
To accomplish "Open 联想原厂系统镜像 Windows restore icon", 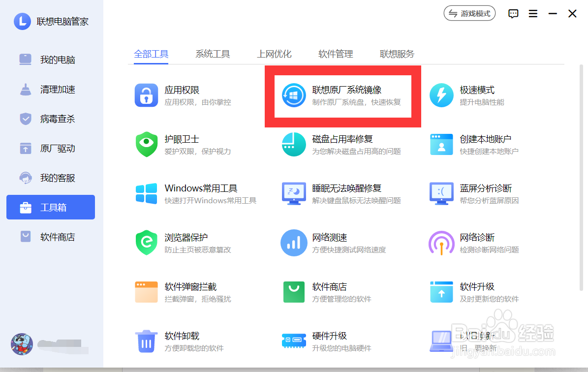I will (294, 95).
